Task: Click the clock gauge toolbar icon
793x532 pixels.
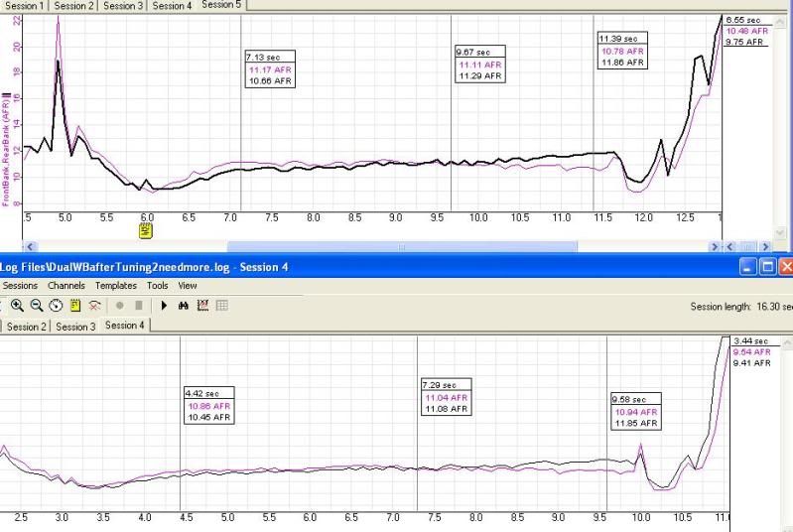Action: pyautogui.click(x=56, y=306)
